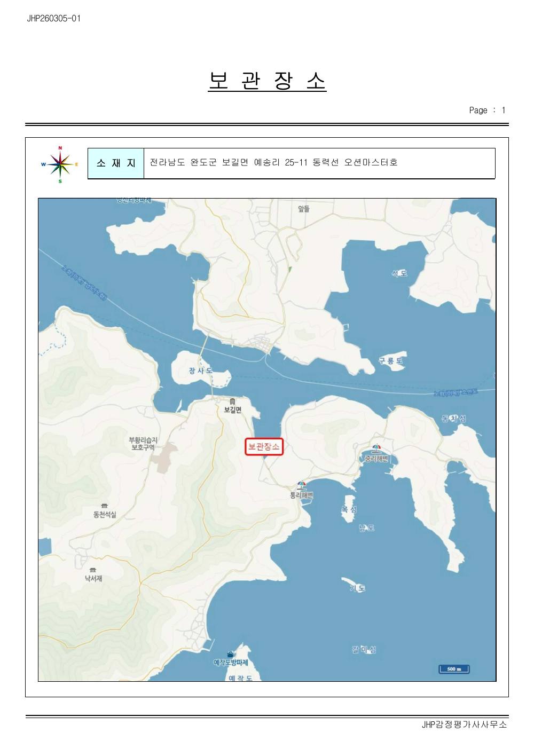Image resolution: width=534 pixels, height=756 pixels.
Task: Click the 통리해변 text label
Action: pyautogui.click(x=301, y=495)
